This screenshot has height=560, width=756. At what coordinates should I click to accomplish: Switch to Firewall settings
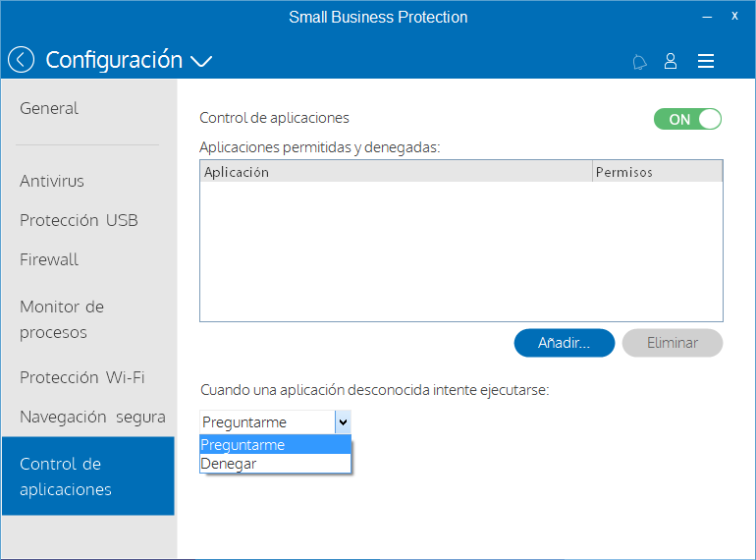tap(49, 259)
